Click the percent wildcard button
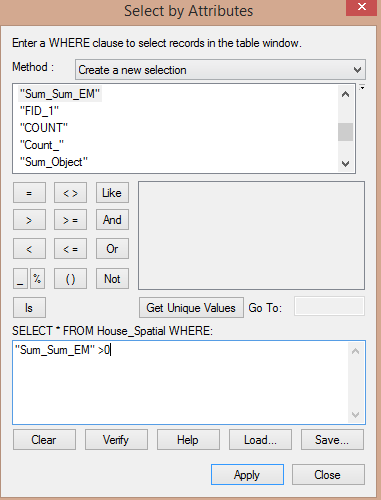This screenshot has height=500, width=381. coord(37,279)
